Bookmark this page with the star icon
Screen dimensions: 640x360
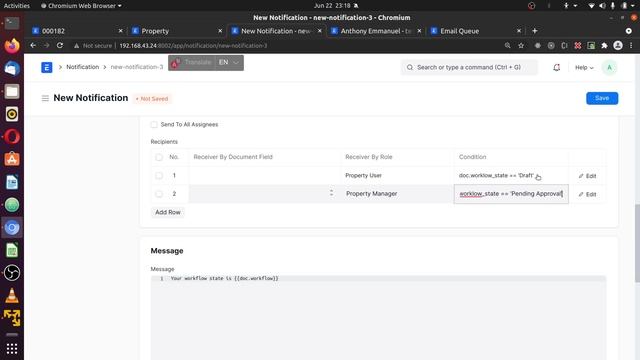point(521,46)
